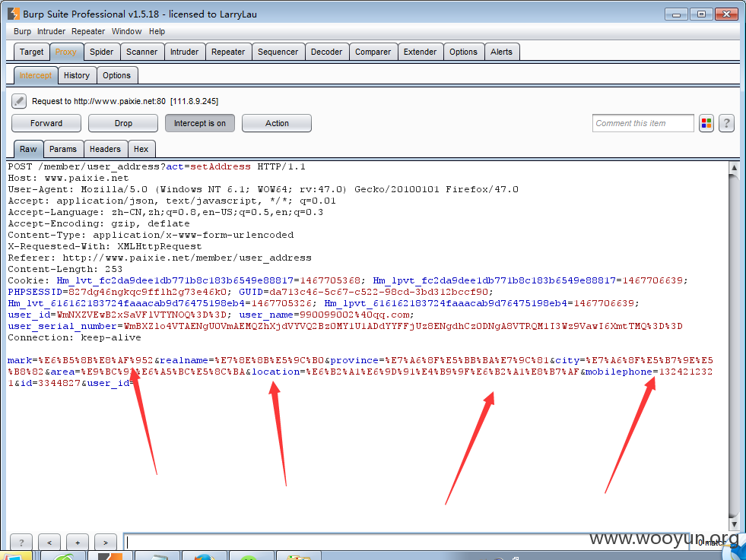Select the Intercept sub-tab
Screen dimensions: 746x560
point(36,75)
